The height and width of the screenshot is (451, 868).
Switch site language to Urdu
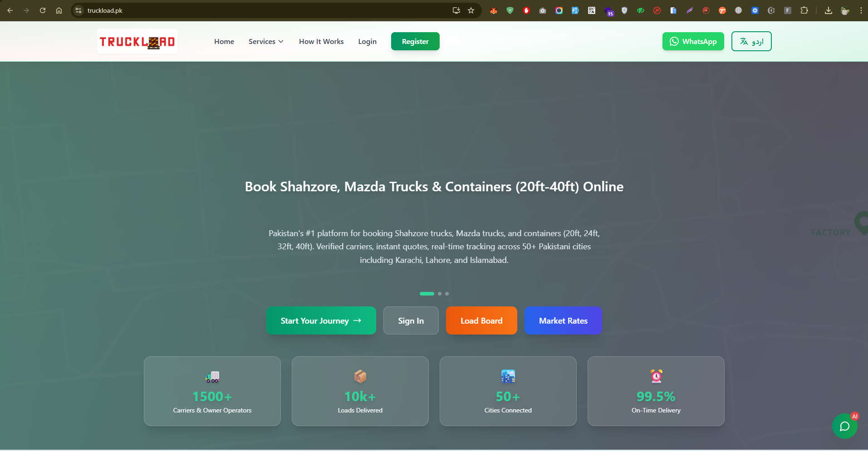point(751,42)
